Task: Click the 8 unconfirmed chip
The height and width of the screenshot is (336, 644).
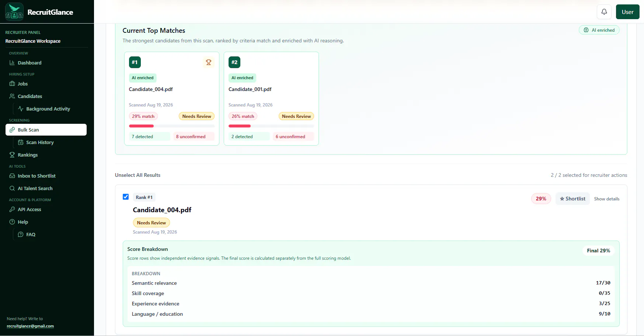Action: click(x=194, y=136)
